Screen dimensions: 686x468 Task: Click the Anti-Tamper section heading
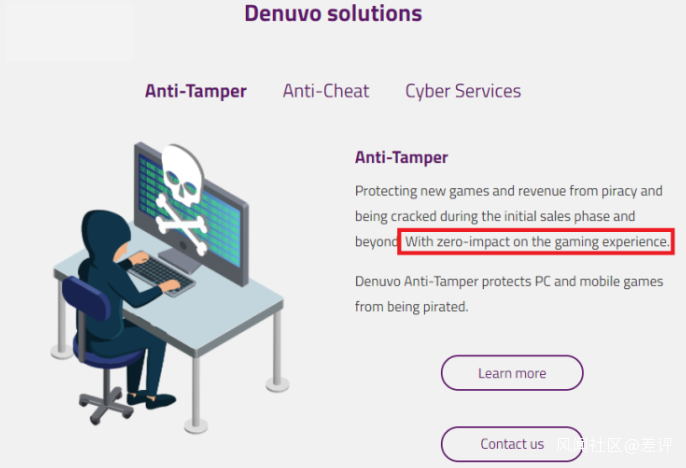click(401, 157)
